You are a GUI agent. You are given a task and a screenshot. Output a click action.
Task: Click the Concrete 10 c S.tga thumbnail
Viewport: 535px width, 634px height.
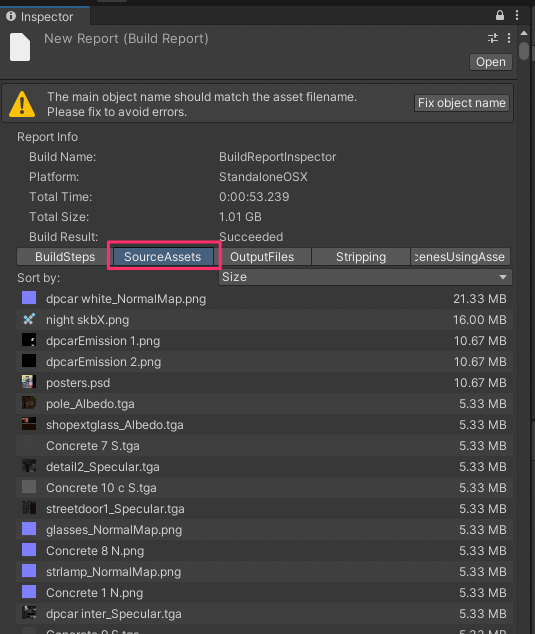pos(29,487)
